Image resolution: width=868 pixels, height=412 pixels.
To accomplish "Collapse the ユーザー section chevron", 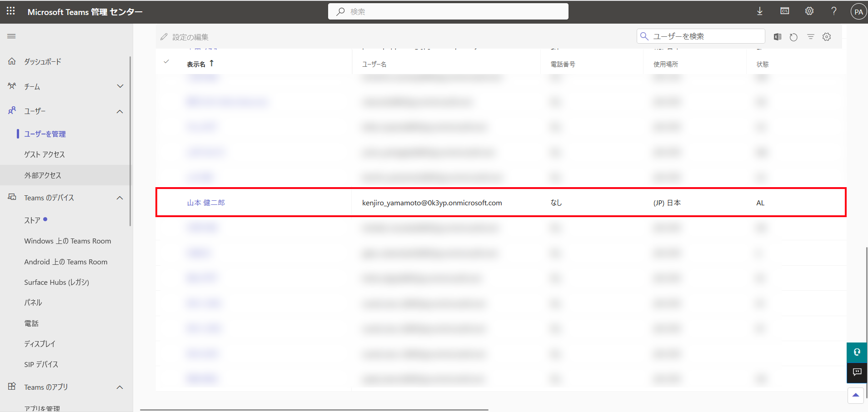I will pyautogui.click(x=120, y=111).
